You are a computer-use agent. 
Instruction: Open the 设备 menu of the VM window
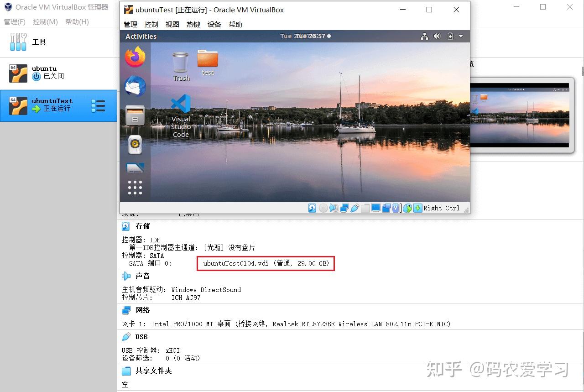214,24
